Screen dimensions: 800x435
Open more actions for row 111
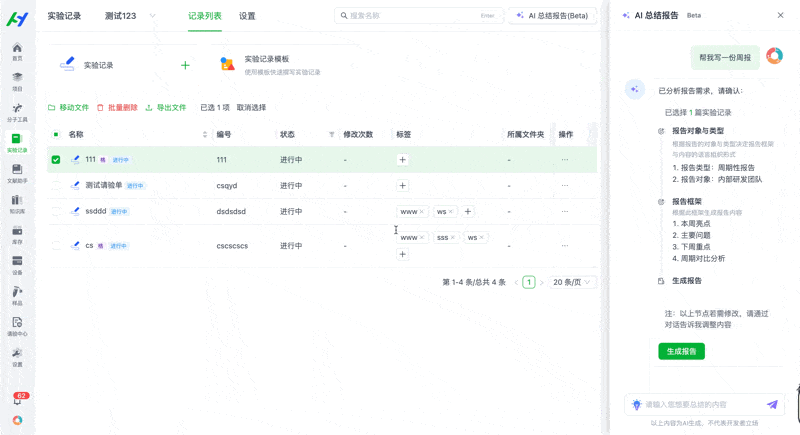(565, 160)
